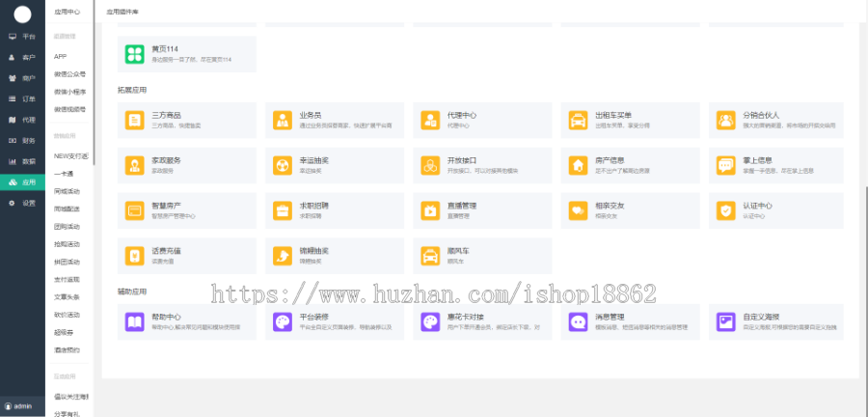Open the 认证中心 shield app icon
Screen dimensions: 868x417
725,210
